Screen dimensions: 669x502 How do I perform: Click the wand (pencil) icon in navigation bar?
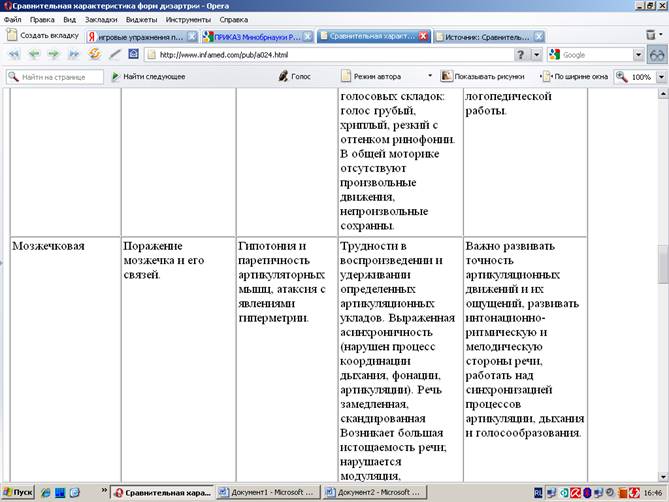[116, 55]
